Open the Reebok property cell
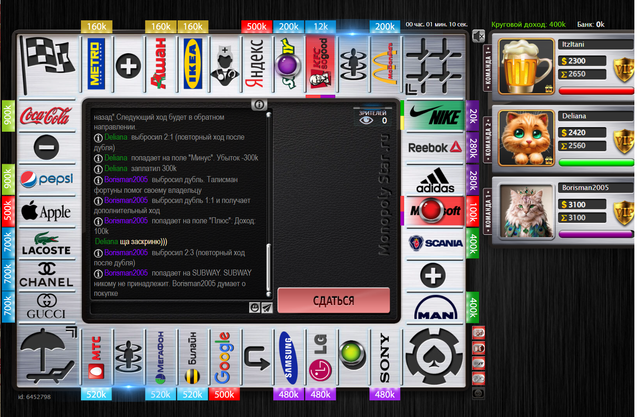The image size is (640, 417). click(435, 148)
